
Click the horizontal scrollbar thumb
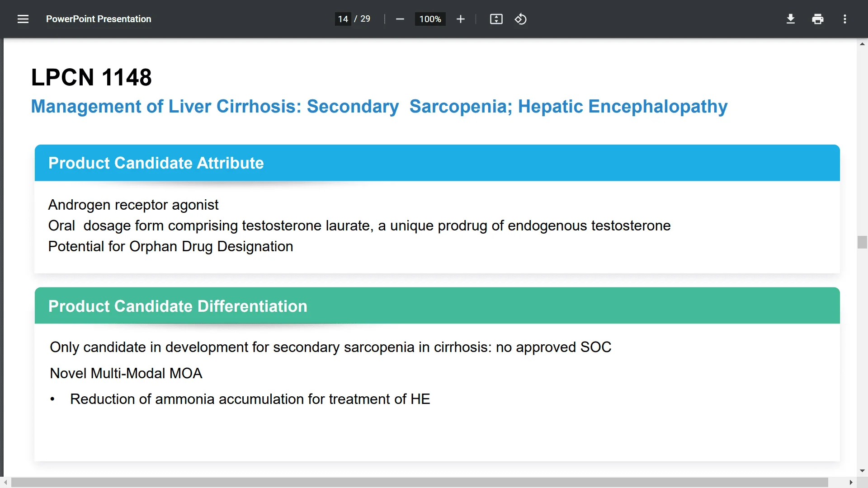click(420, 483)
